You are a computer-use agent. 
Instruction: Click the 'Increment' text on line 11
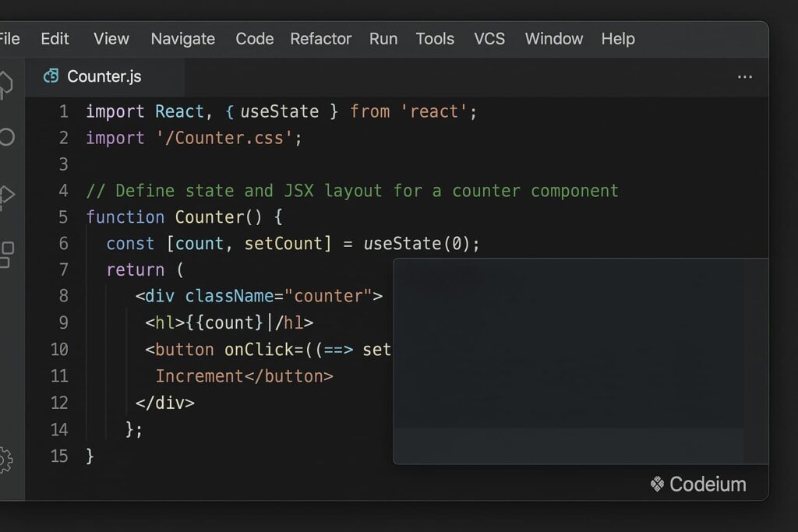[199, 376]
